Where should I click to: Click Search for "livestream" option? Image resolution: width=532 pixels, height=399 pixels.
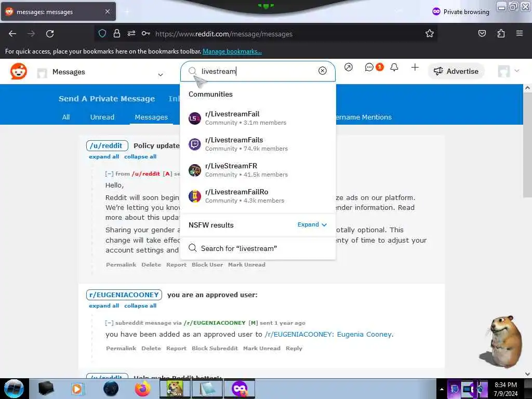point(258,248)
